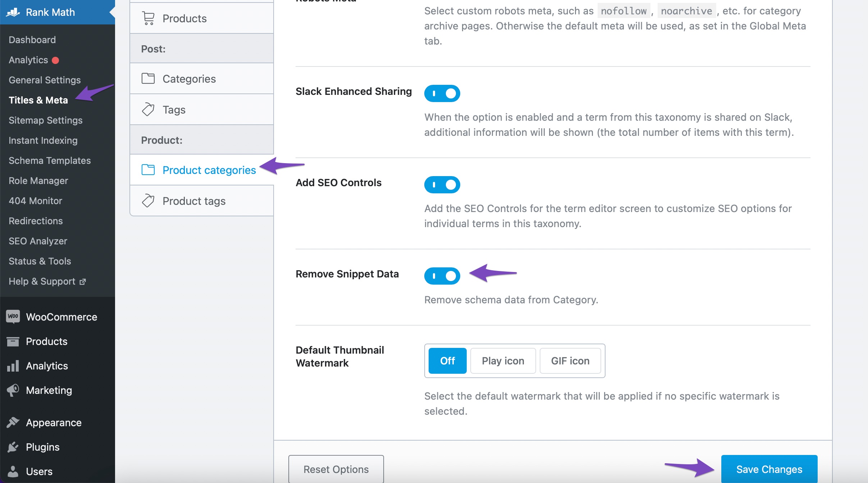Expand the Products menu section

pos(46,341)
